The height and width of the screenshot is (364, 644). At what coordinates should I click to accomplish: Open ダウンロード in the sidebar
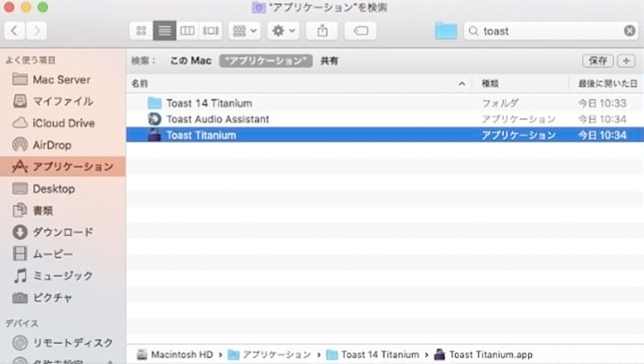[x=63, y=232]
